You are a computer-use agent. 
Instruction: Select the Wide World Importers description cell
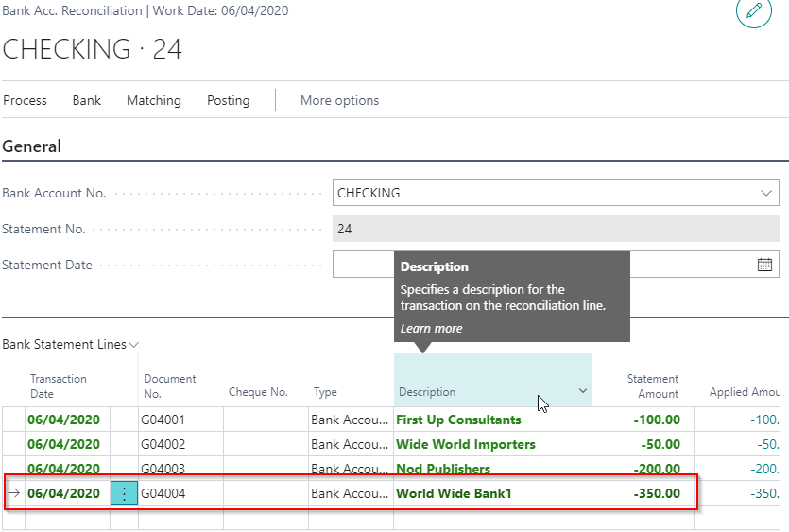tap(465, 444)
